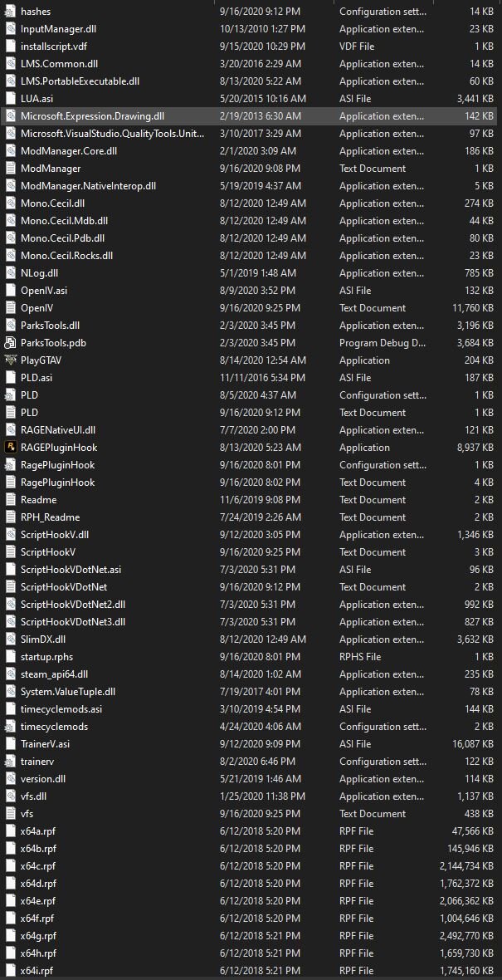Select the Microsoft.Expression.Drawing.dll file
Viewport: 502px width, 980px height.
[x=249, y=116]
